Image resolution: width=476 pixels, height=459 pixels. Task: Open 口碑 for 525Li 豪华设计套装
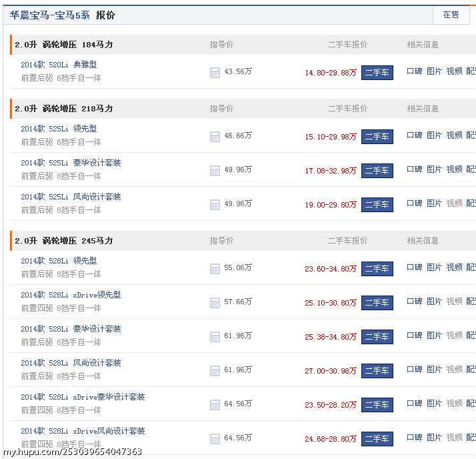415,169
